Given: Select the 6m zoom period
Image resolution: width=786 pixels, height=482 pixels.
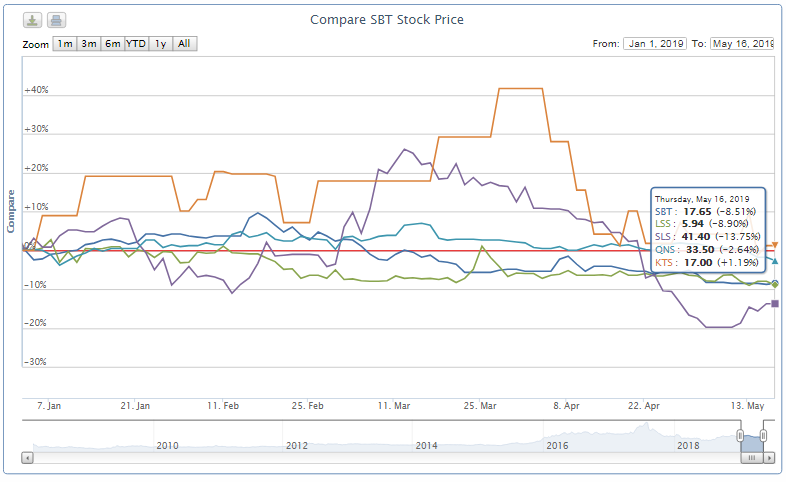Looking at the screenshot, I should 113,44.
